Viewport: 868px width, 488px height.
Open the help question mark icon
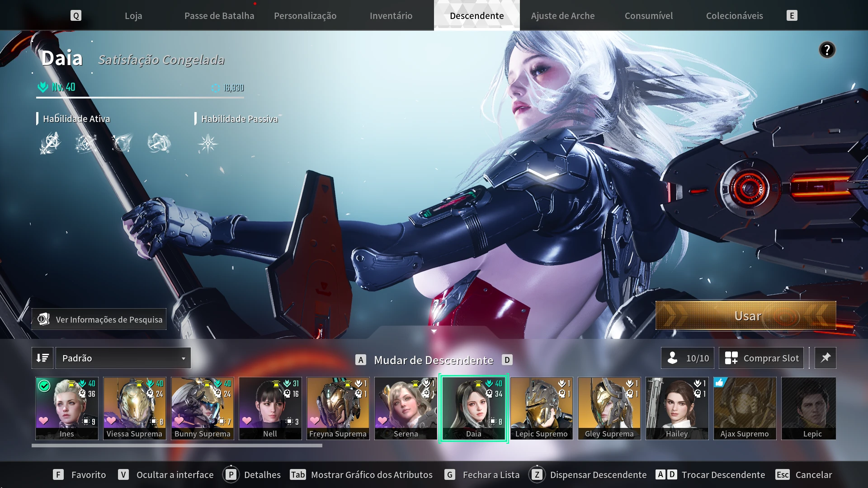(827, 50)
